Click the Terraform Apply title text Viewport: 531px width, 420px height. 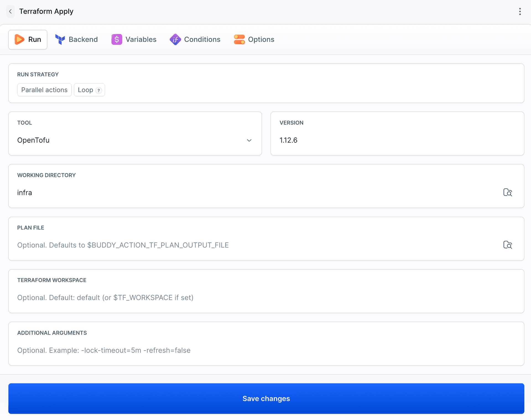coord(46,11)
